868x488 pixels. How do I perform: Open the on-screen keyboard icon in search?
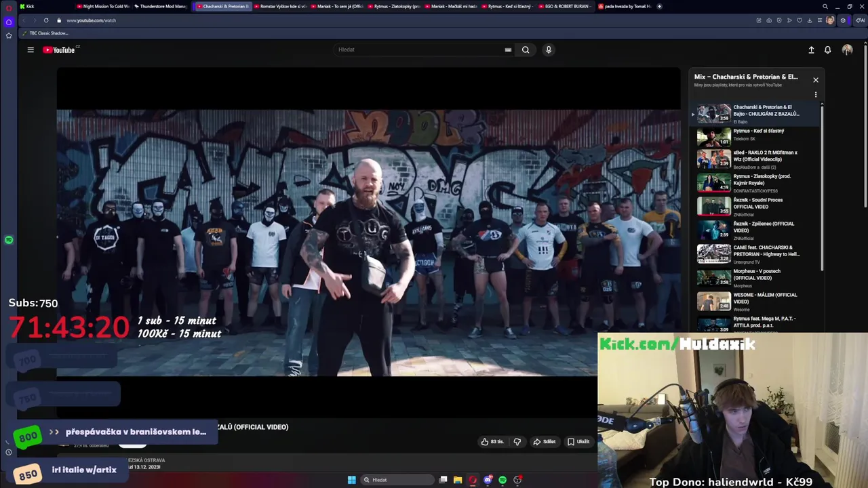coord(508,49)
